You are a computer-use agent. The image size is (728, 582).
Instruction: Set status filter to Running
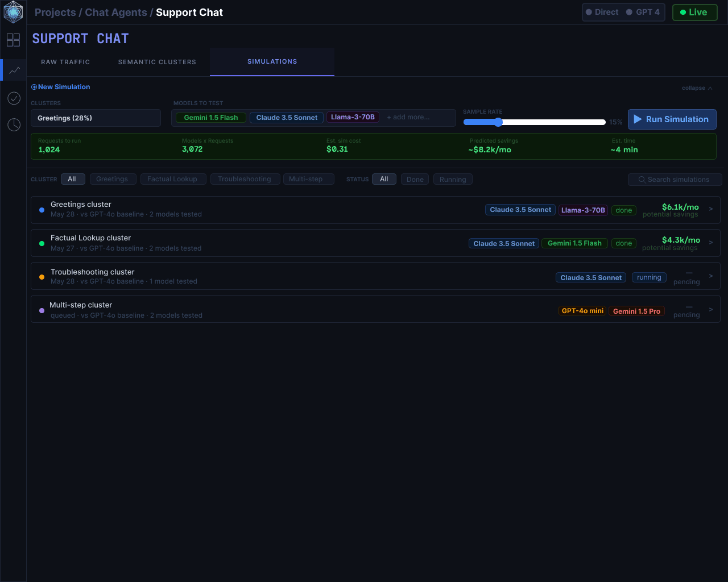click(453, 180)
